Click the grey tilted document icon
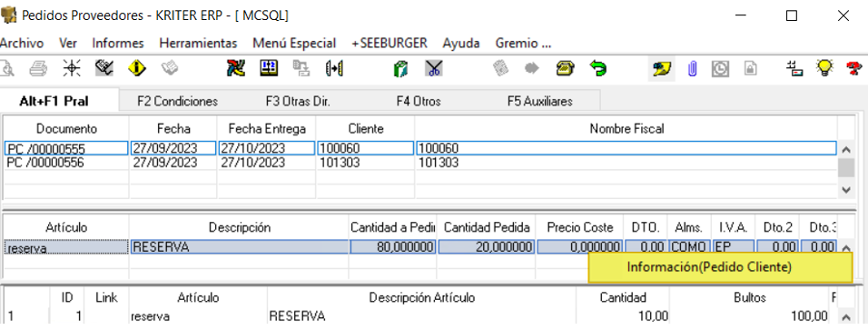This screenshot has height=330, width=868. 501,69
